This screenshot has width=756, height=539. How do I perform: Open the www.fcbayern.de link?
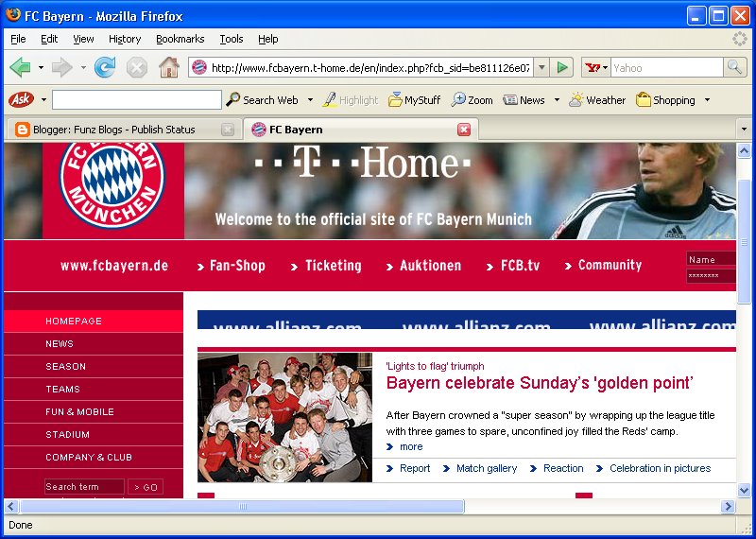coord(114,266)
